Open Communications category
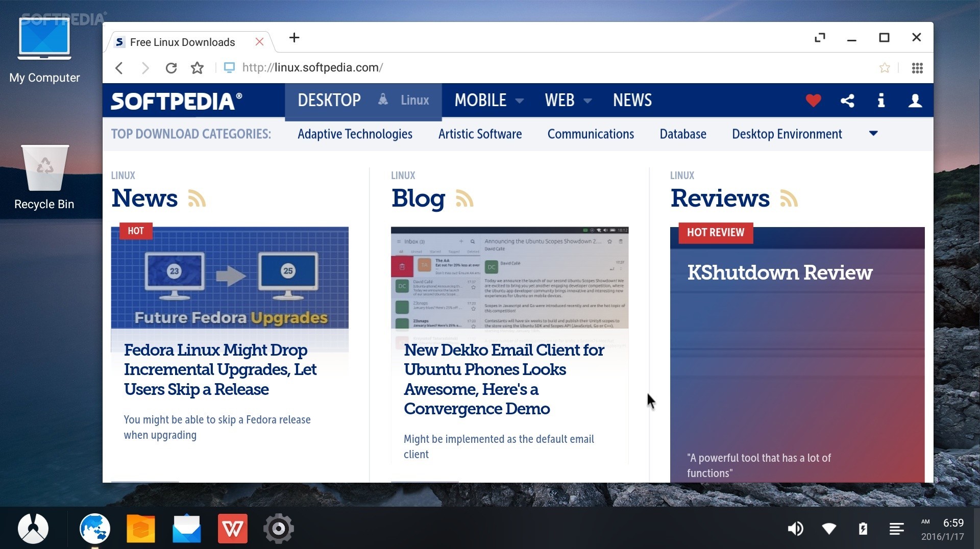Image resolution: width=980 pixels, height=549 pixels. click(x=591, y=134)
